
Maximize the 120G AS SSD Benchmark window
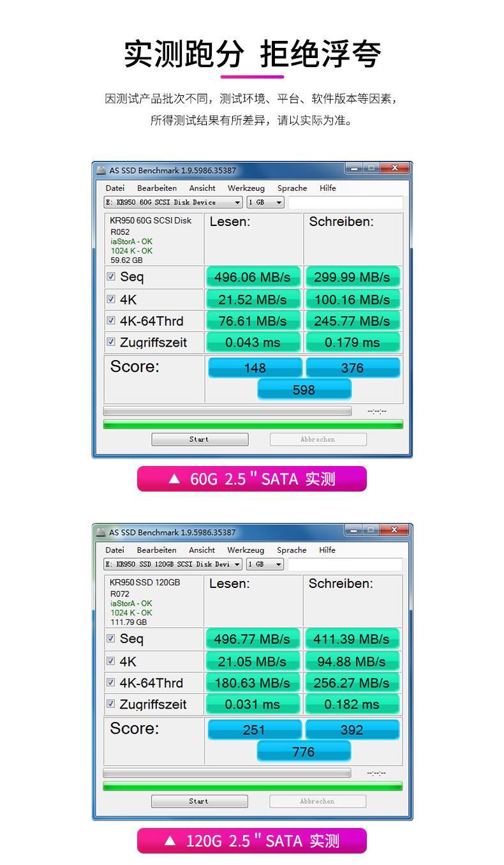[x=371, y=530]
